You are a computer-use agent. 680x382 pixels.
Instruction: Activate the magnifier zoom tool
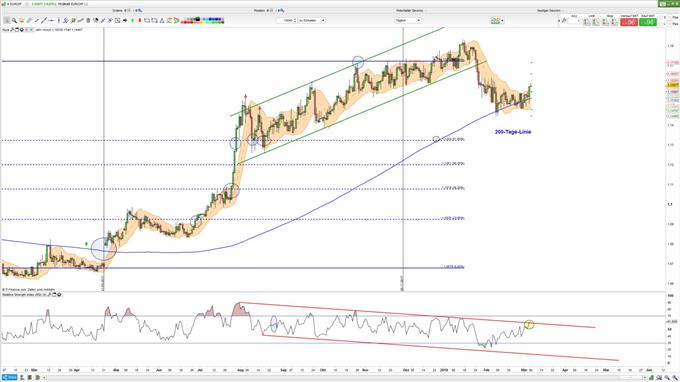click(14, 20)
